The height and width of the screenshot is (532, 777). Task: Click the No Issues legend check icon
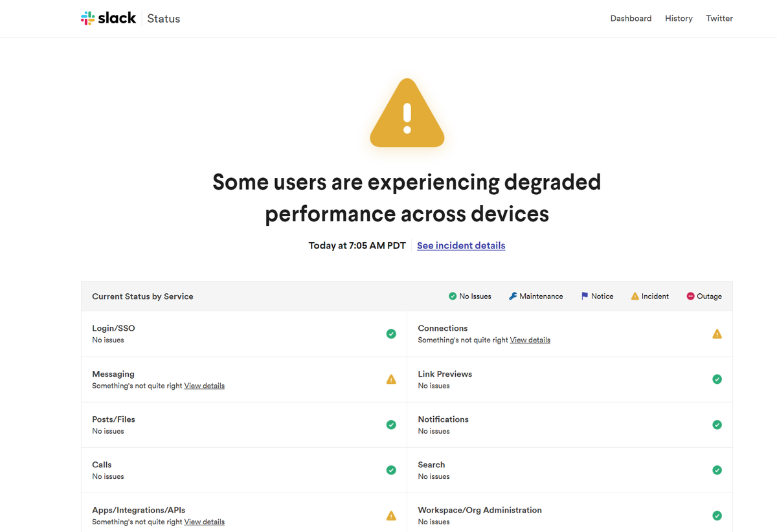coord(453,296)
